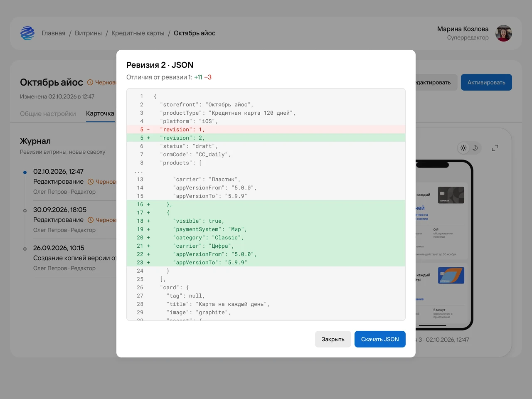Switch preview to light theme sun icon
Screen dimensions: 532x399
click(463, 148)
